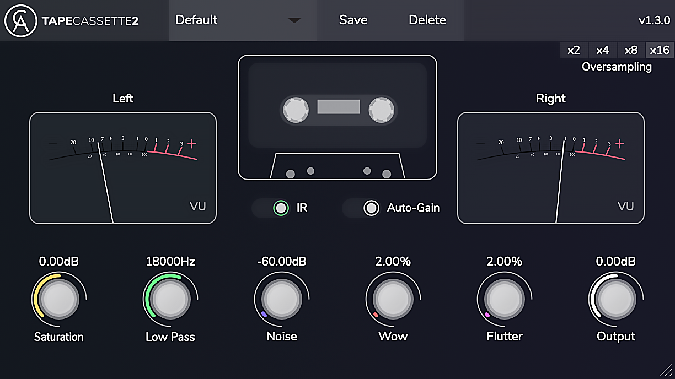This screenshot has height=379, width=675.
Task: Click the cassette tape window
Action: pos(339,107)
